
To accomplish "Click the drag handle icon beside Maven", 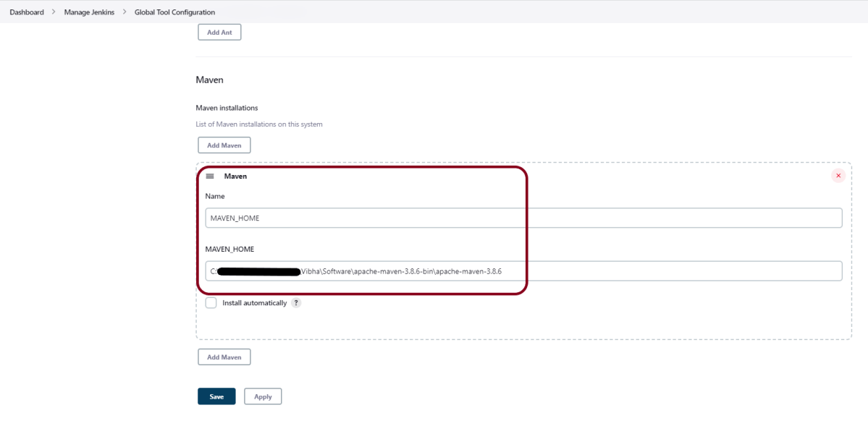I will coord(210,177).
